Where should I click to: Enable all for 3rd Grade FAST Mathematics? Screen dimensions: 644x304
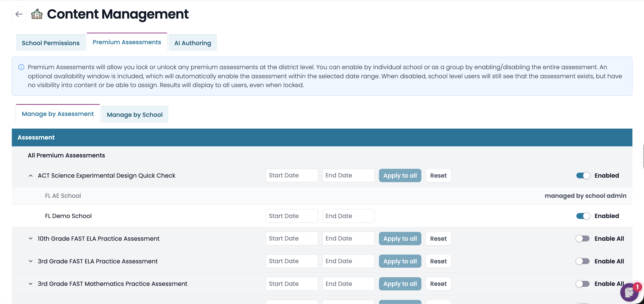583,284
